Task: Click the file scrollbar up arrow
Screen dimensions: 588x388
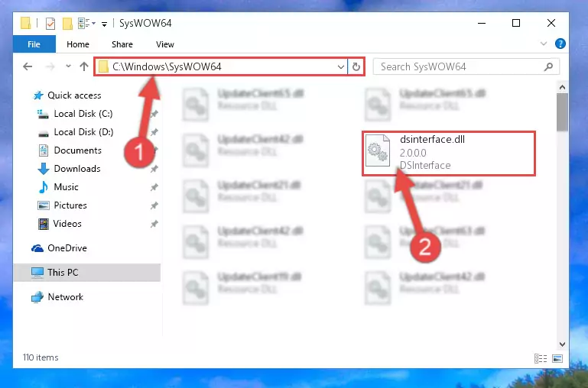Action: (562, 87)
